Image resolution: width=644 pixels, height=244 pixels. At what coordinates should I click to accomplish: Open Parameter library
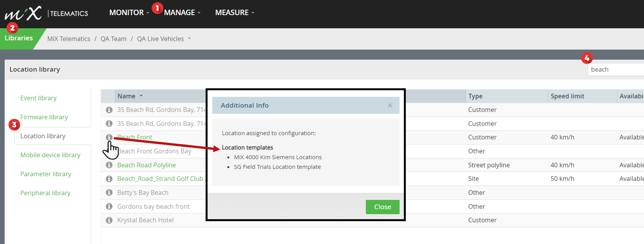[x=45, y=174]
